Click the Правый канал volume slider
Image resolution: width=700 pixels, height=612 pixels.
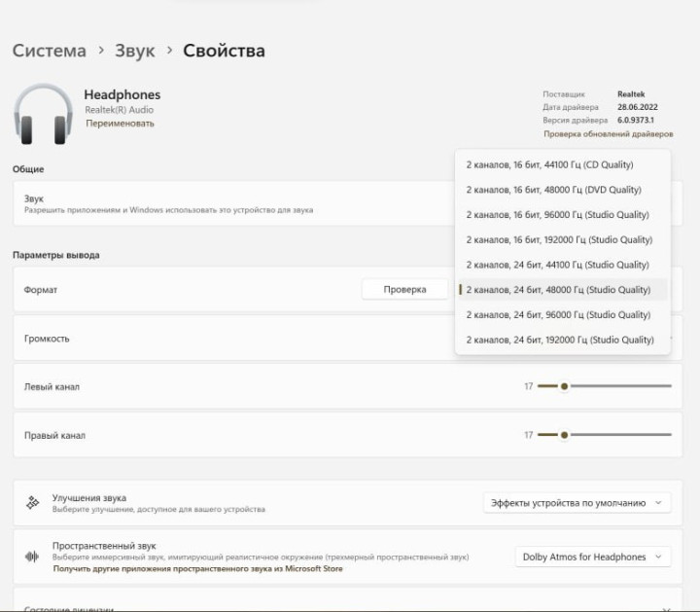pos(604,435)
